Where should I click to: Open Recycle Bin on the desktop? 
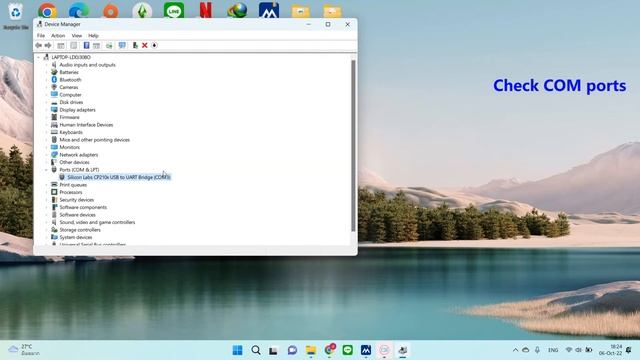click(16, 16)
